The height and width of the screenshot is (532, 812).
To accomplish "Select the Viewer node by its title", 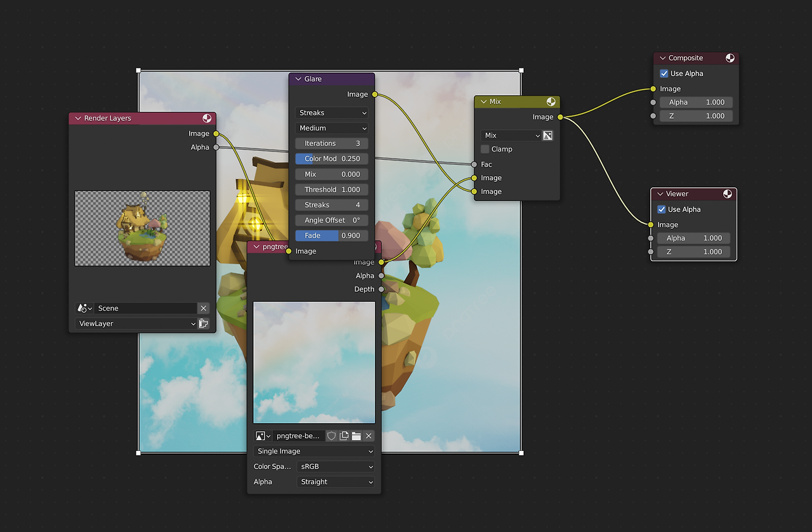I will 678,193.
